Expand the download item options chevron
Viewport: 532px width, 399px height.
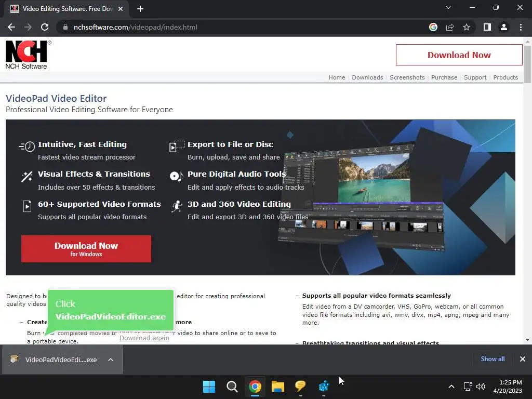(x=111, y=360)
